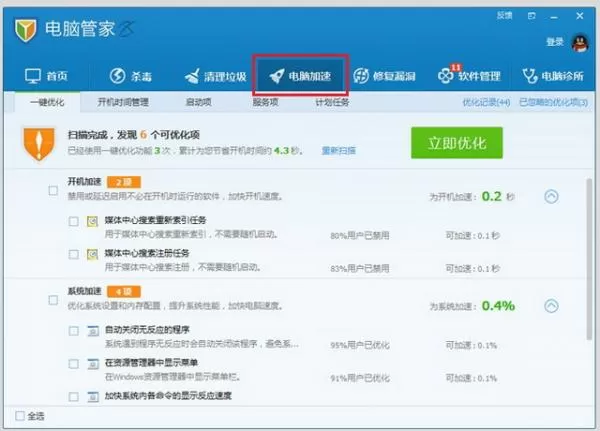Click the 80%用户已禁用 text
This screenshot has width=600, height=431.
pyautogui.click(x=360, y=235)
